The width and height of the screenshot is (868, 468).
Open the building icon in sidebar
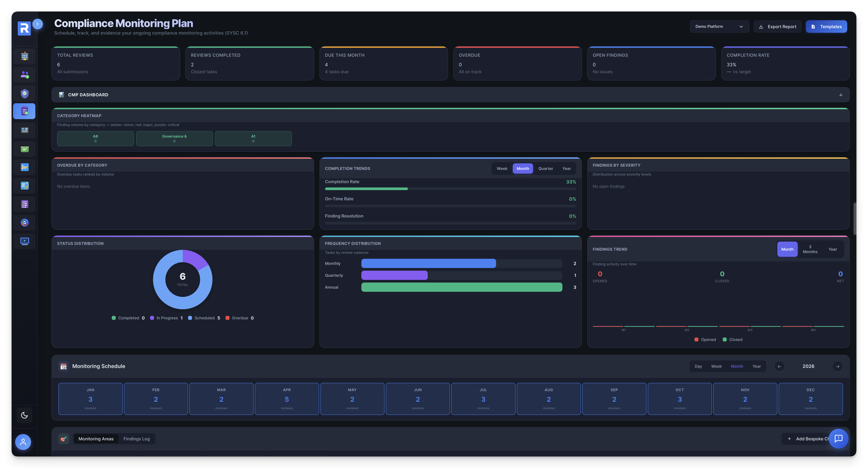pyautogui.click(x=24, y=56)
